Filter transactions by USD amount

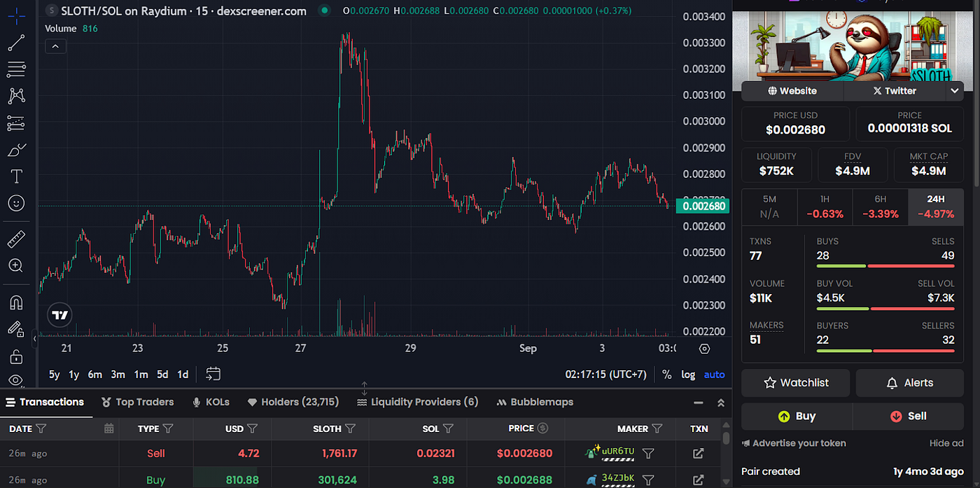click(x=253, y=428)
